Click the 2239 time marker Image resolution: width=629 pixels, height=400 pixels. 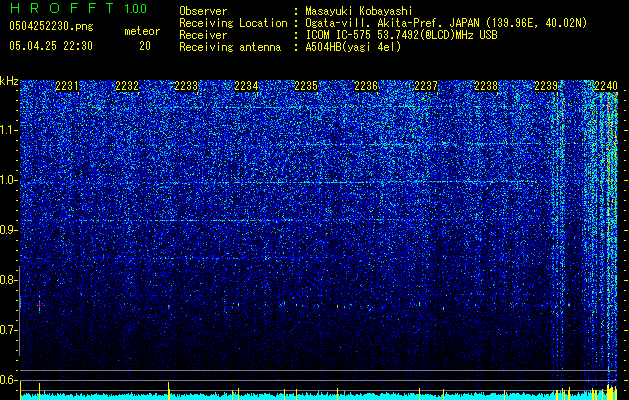(x=546, y=86)
